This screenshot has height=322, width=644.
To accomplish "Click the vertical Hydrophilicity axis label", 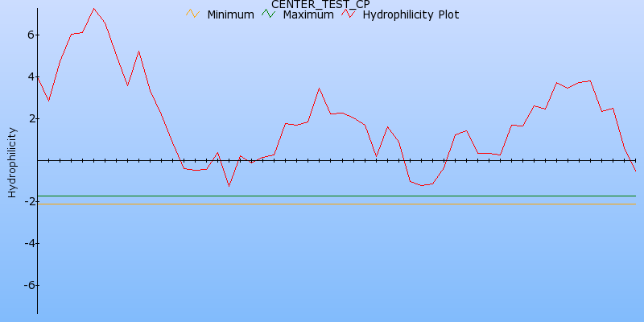I will [12, 162].
